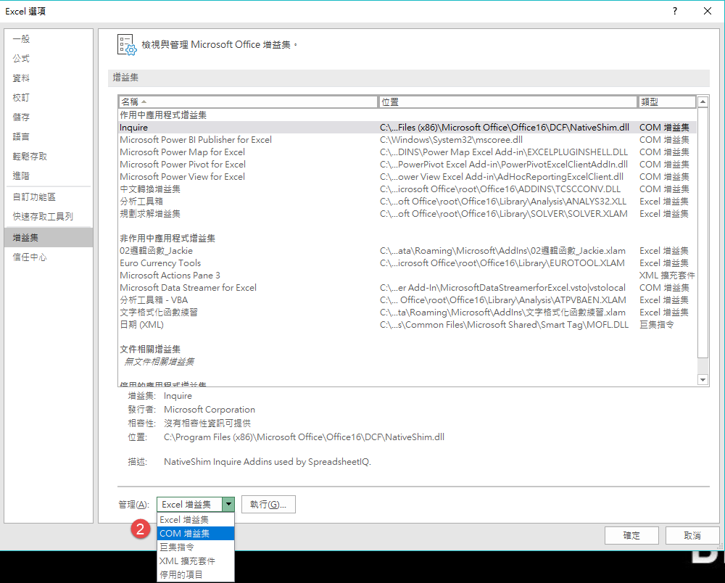This screenshot has width=725, height=583.
Task: Select the 分析工具箱 - VBA add-in
Action: click(407, 300)
